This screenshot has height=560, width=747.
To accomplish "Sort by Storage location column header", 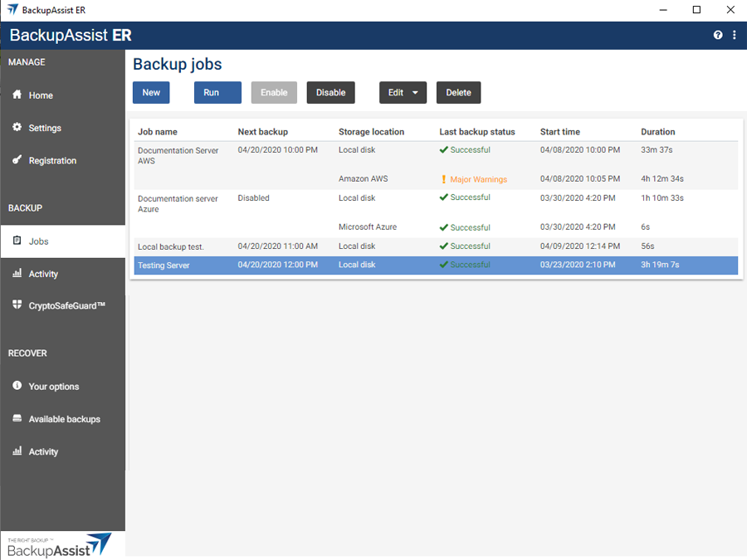I will [371, 132].
